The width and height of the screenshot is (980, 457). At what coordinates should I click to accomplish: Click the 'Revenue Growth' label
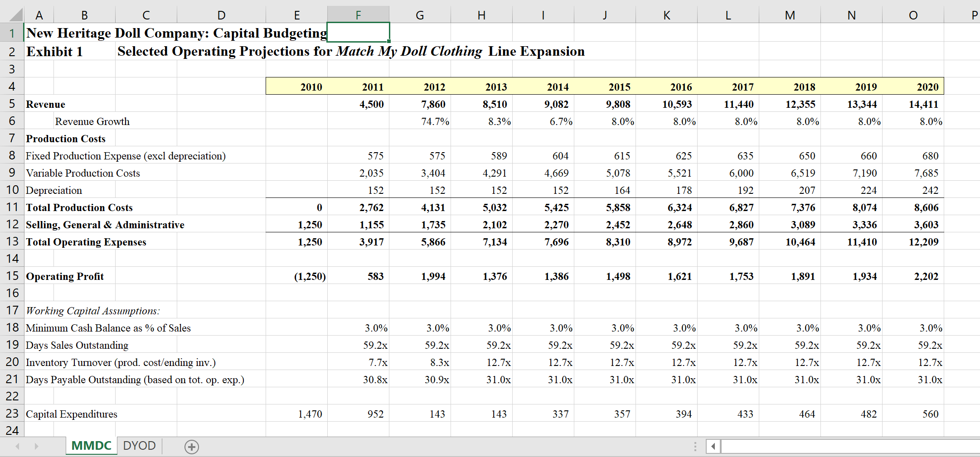(x=92, y=121)
